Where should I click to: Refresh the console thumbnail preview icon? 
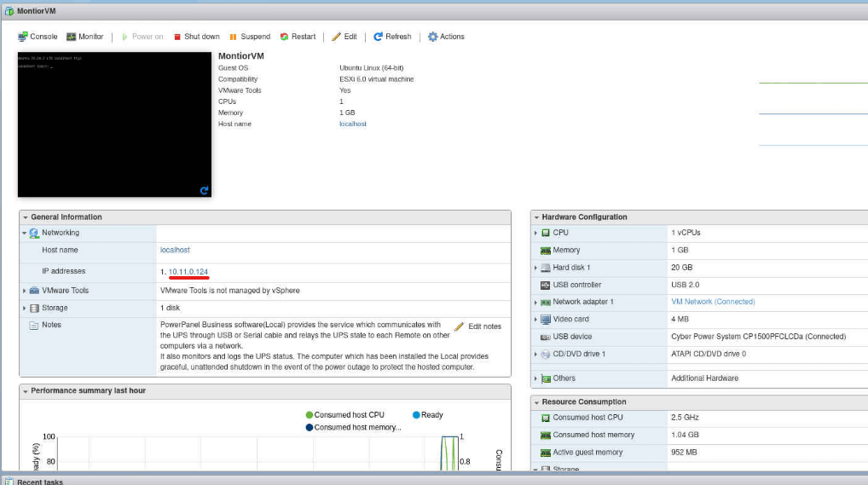[204, 190]
